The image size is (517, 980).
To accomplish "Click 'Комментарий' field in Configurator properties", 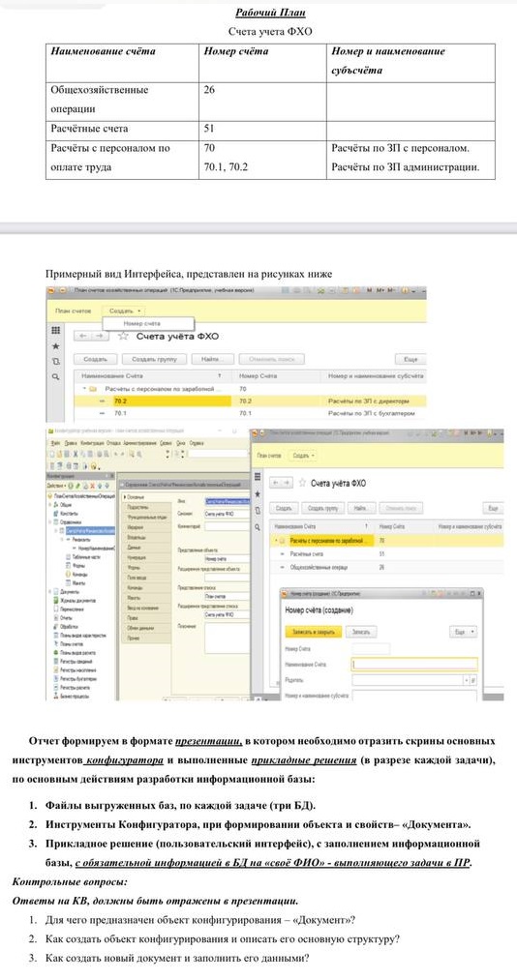I will click(x=228, y=526).
